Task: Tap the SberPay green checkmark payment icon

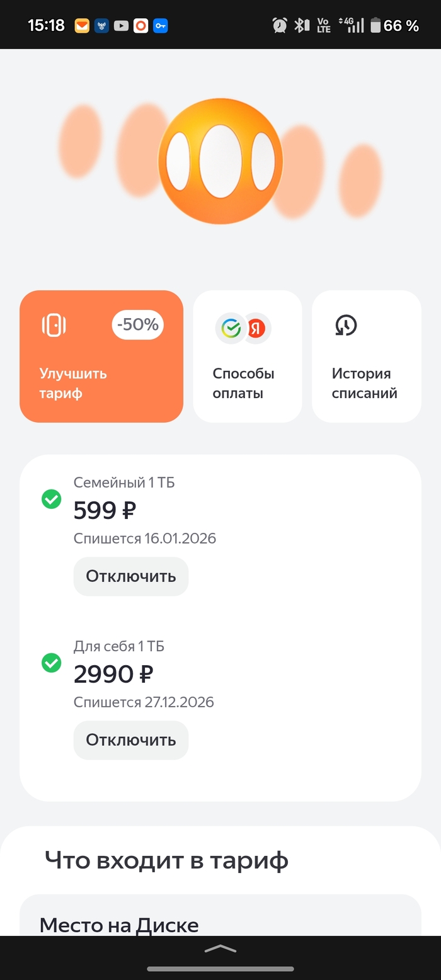Action: coord(231,328)
